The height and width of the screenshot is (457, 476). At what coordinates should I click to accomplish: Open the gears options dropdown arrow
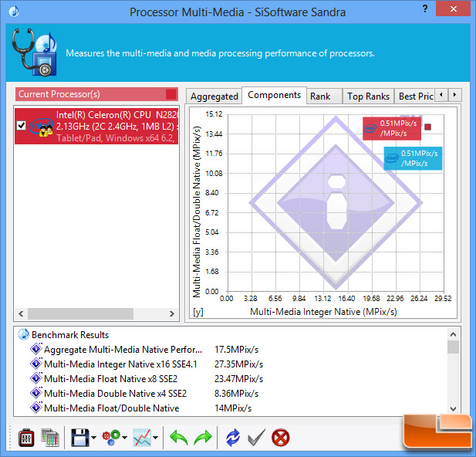(124, 438)
